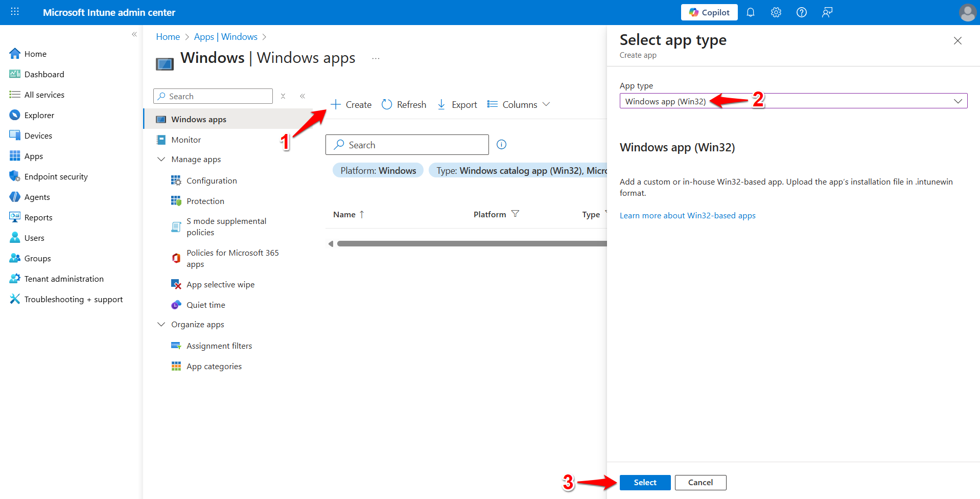Click the Export toolbar button

[x=457, y=105]
